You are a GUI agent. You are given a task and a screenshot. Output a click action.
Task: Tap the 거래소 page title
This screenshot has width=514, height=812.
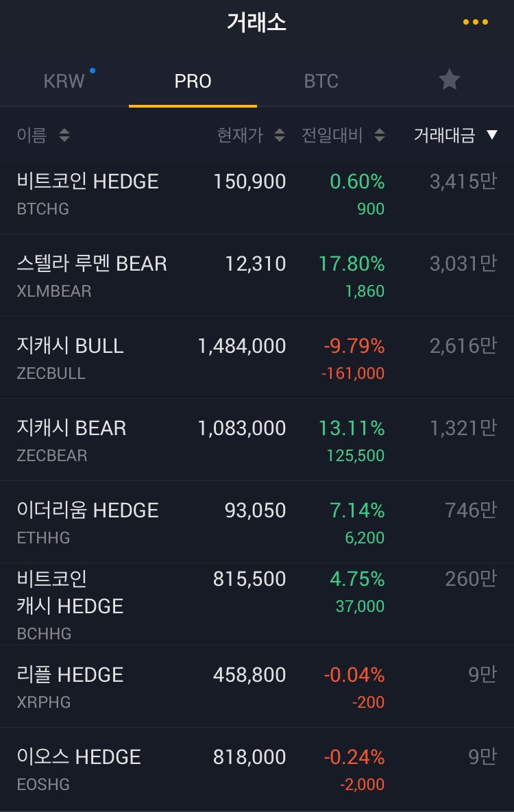[256, 22]
